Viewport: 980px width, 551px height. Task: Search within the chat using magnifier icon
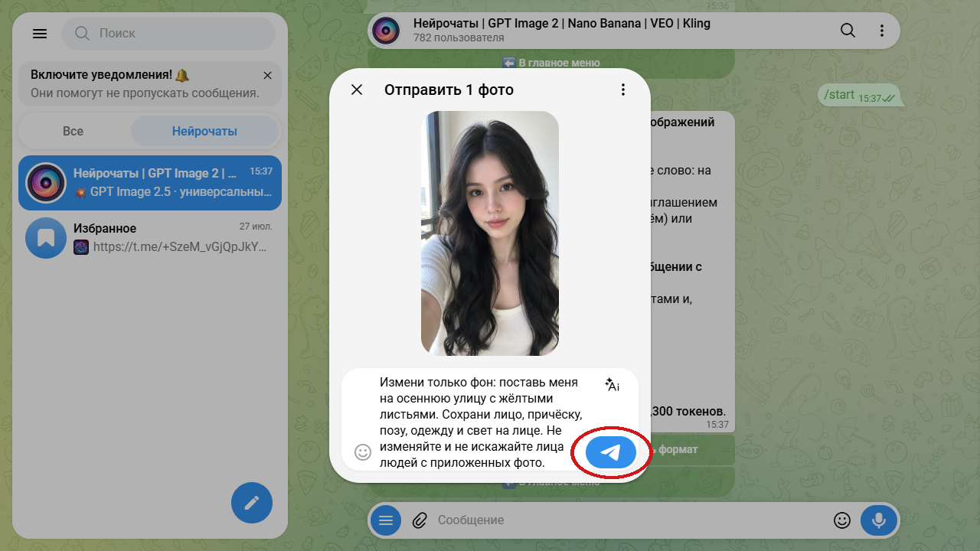(x=848, y=31)
